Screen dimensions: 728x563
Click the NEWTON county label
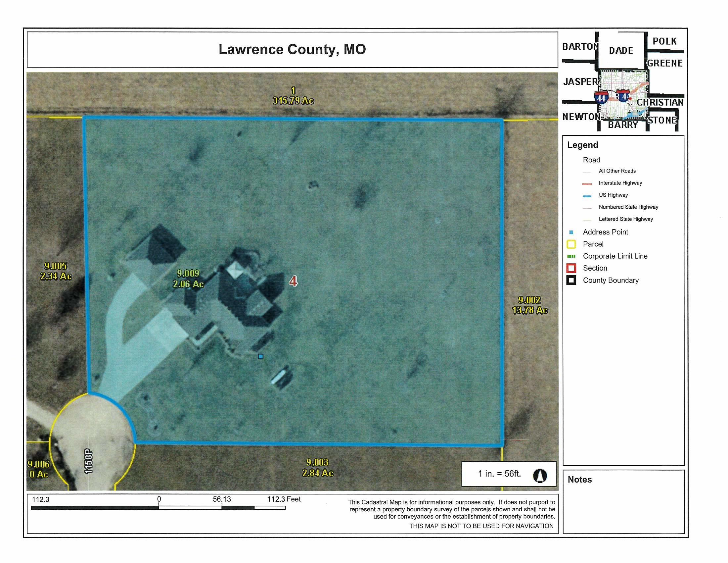click(x=581, y=116)
